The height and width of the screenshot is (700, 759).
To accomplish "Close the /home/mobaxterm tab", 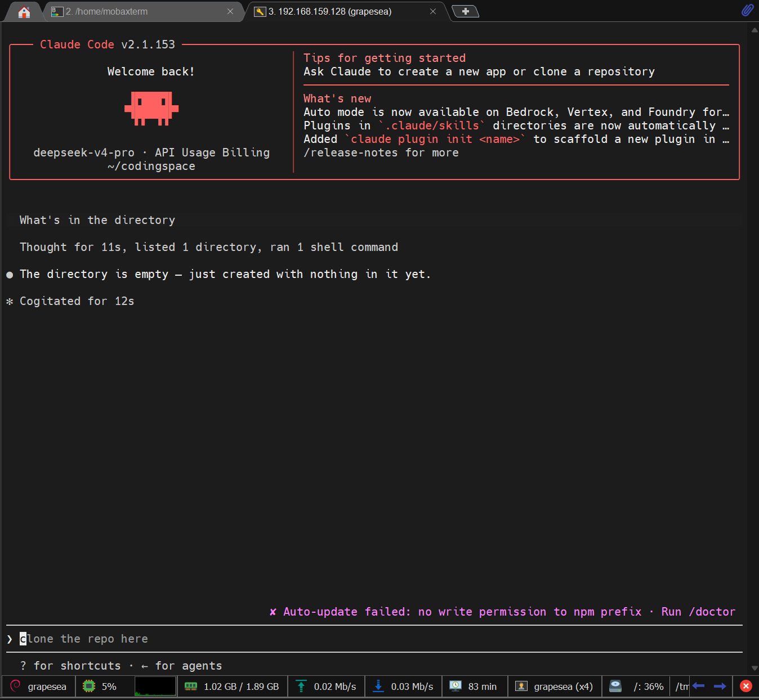I will [230, 11].
